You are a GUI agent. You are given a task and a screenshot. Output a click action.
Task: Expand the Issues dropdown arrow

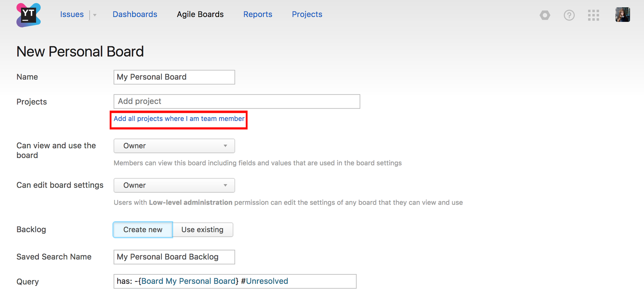95,15
